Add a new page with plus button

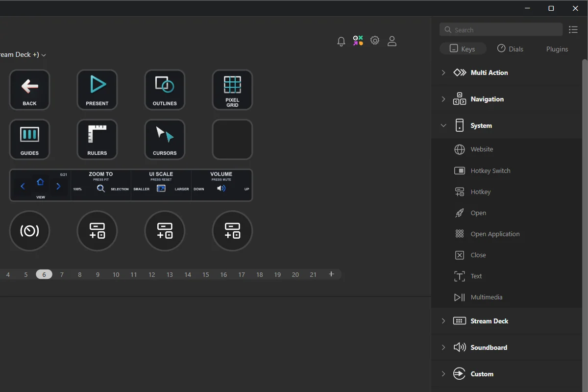point(331,274)
